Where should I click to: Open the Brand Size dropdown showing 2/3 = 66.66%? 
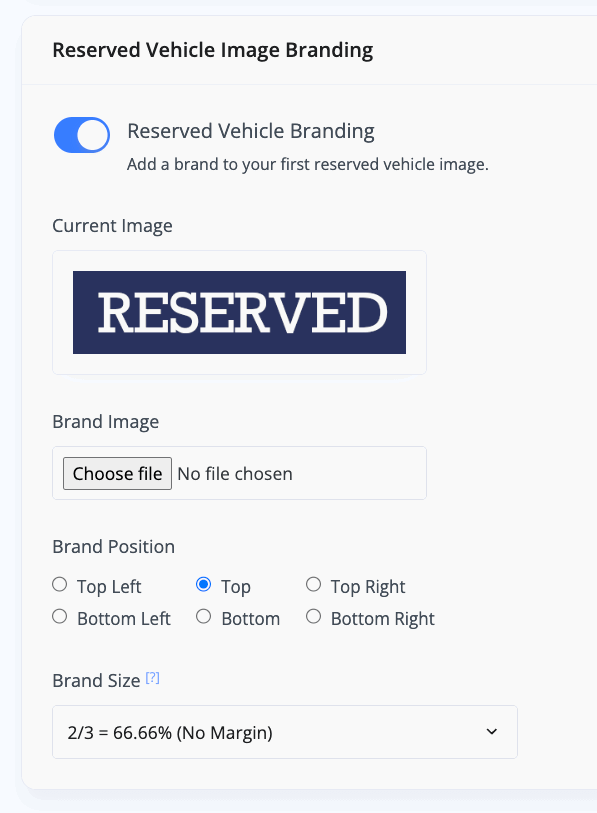coord(285,732)
